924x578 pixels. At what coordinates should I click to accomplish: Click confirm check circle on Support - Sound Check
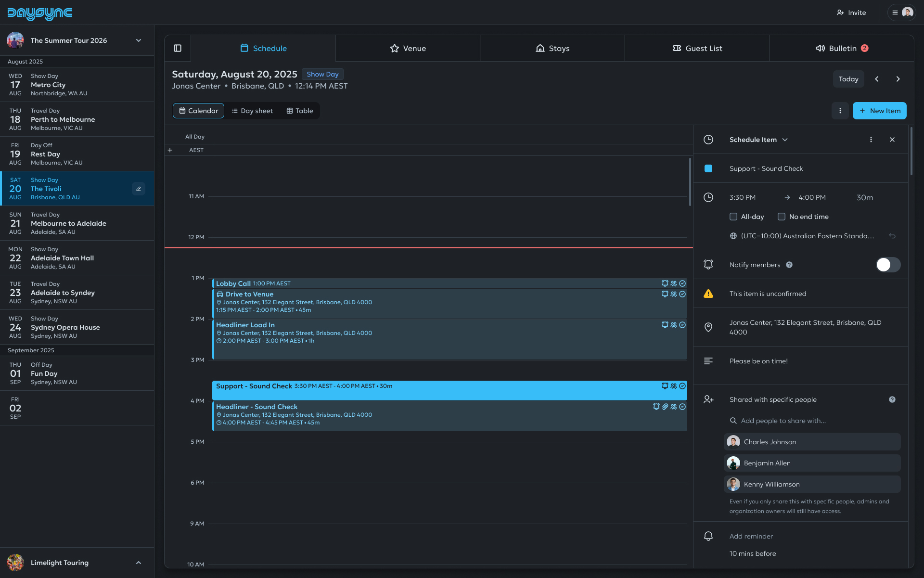[682, 385]
